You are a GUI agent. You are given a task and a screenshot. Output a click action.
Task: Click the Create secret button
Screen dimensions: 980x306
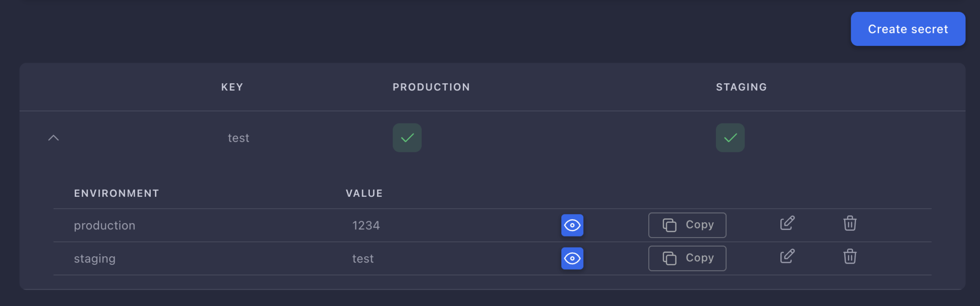coord(908,29)
